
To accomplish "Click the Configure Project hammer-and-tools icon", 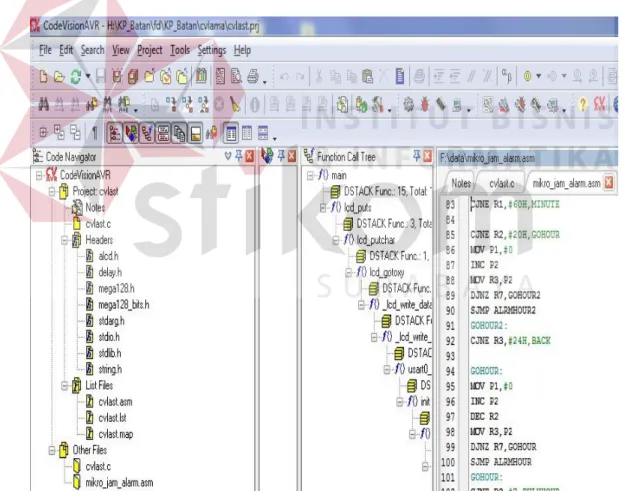I will [x=377, y=104].
